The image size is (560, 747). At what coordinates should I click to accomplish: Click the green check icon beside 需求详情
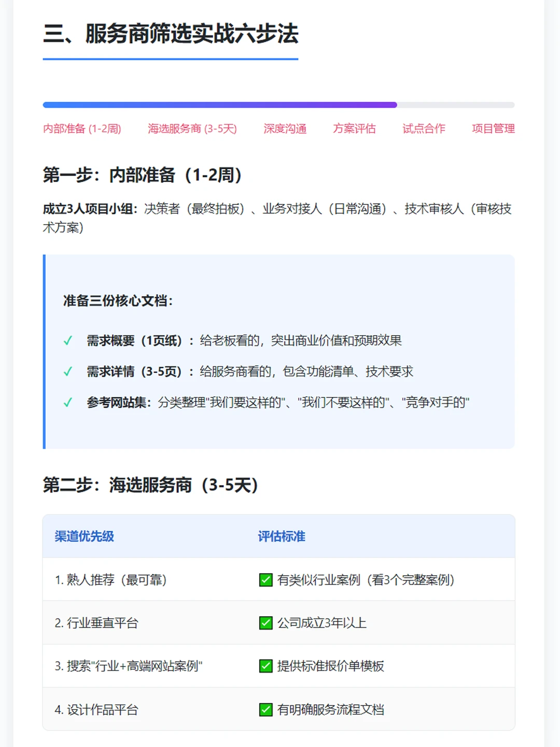coord(68,371)
